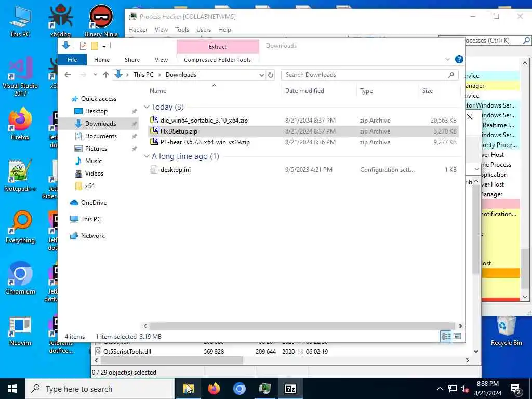Click New folder quick access toolbar icon
The image size is (532, 399).
pyautogui.click(x=95, y=46)
